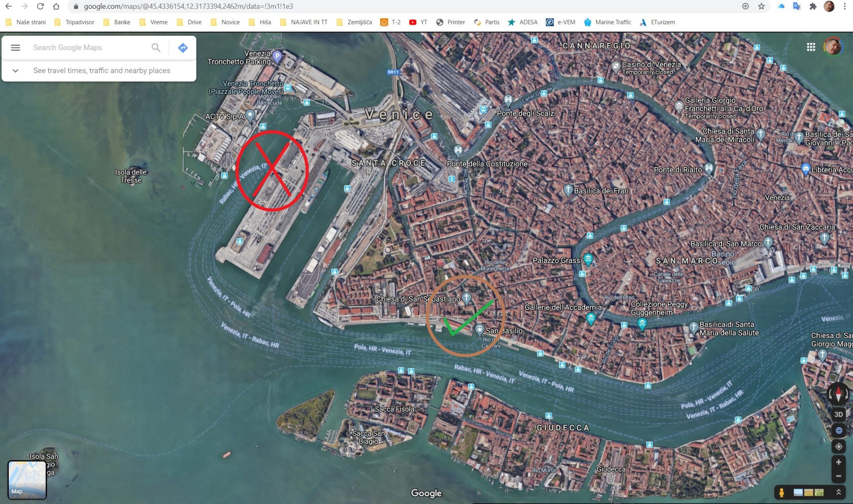Zoom in with the plus button
This screenshot has height=504, width=853.
click(x=838, y=462)
